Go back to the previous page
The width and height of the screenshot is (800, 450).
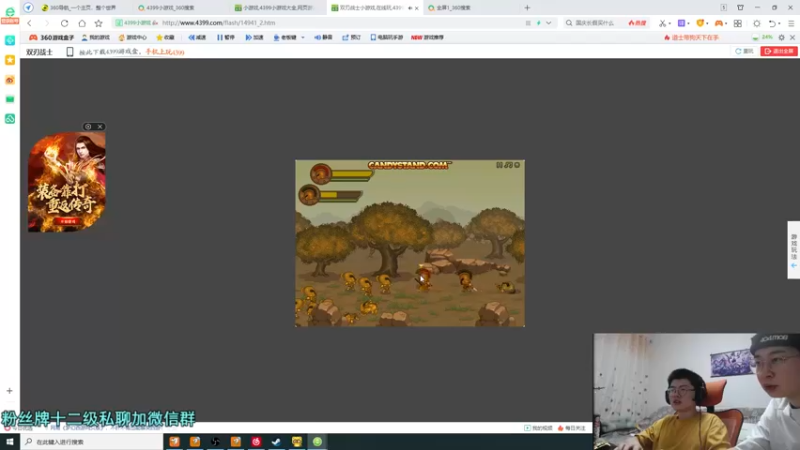pos(30,23)
